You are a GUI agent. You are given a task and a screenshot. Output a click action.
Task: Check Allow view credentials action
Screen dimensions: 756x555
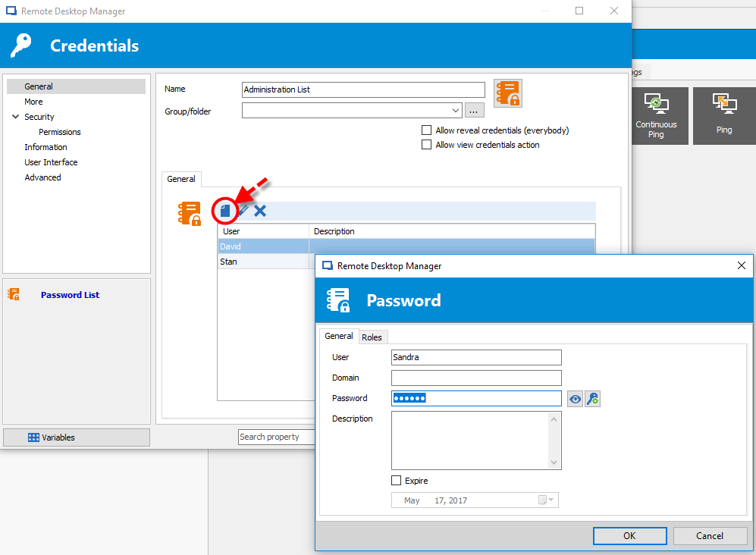[426, 145]
